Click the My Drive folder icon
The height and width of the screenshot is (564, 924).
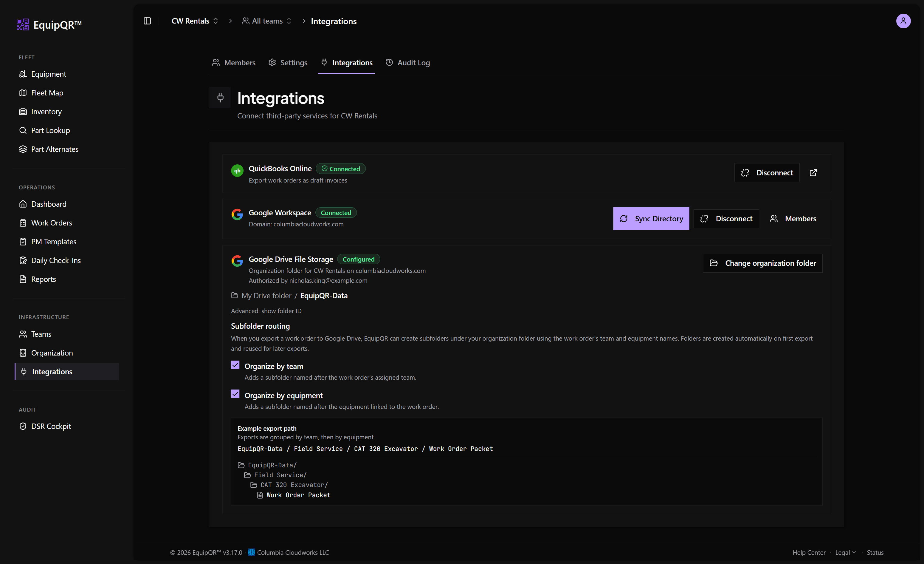pos(234,295)
